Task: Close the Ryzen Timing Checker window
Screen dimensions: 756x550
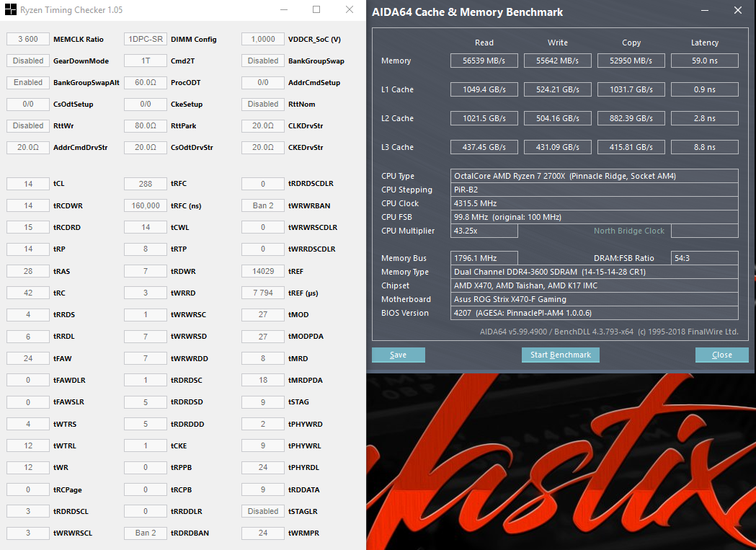Action: point(350,9)
